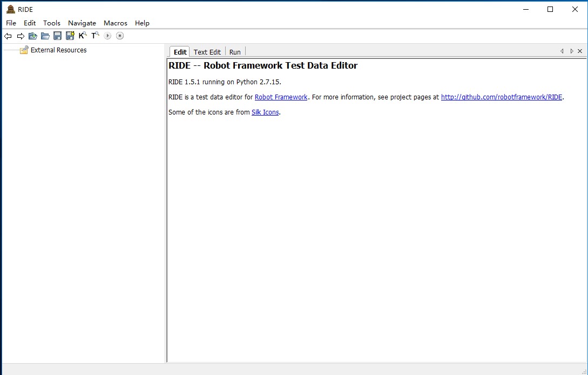Viewport: 588px width, 375px height.
Task: Switch to the Run tab
Action: [x=234, y=51]
